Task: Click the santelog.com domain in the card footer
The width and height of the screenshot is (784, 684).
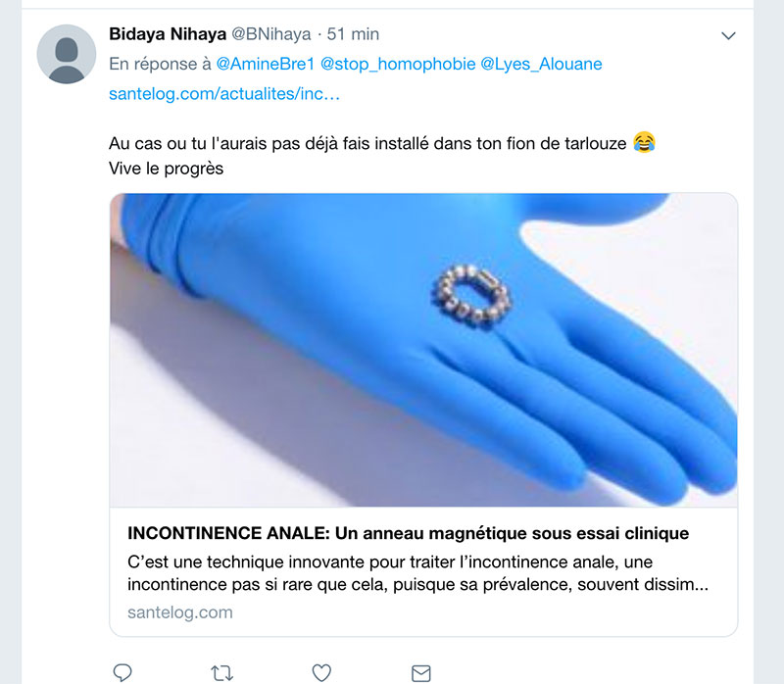Action: tap(180, 612)
